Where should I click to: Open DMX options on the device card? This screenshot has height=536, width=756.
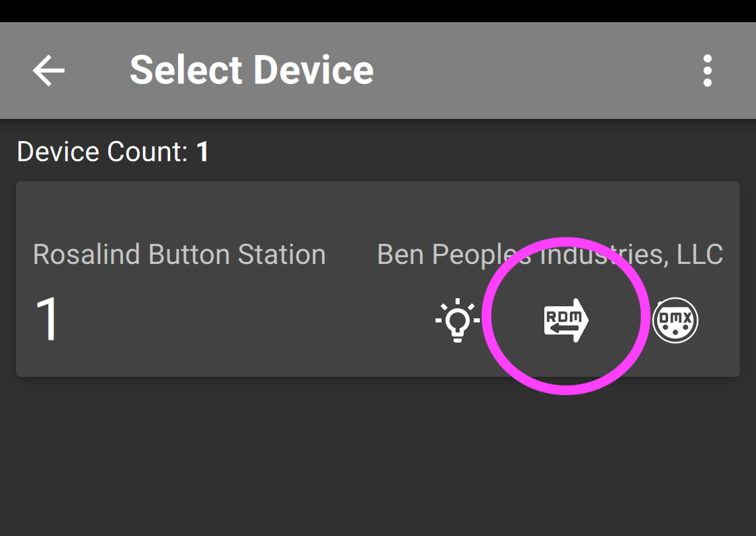(675, 320)
